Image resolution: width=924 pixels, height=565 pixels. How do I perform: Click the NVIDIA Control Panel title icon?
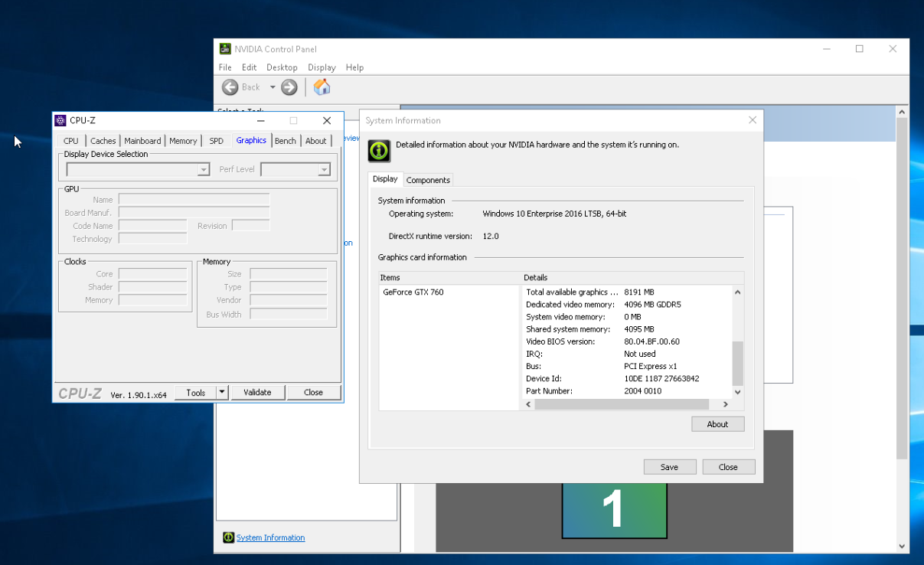(225, 49)
